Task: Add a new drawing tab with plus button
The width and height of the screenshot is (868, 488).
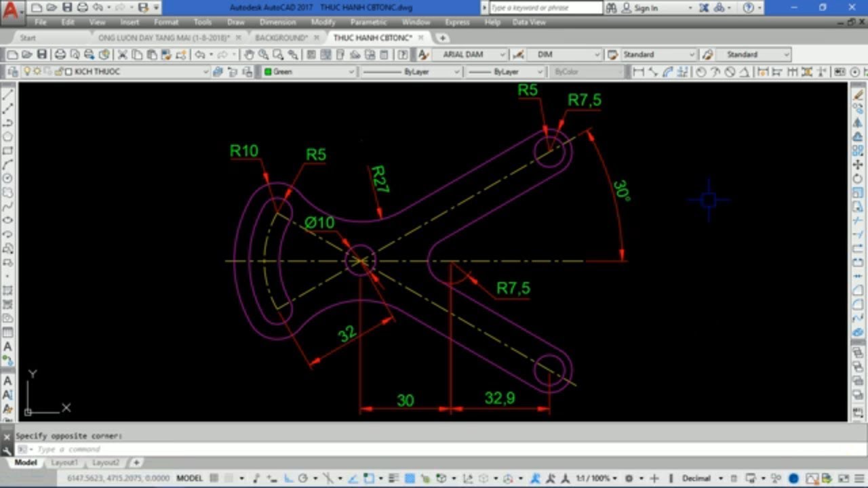Action: point(442,37)
